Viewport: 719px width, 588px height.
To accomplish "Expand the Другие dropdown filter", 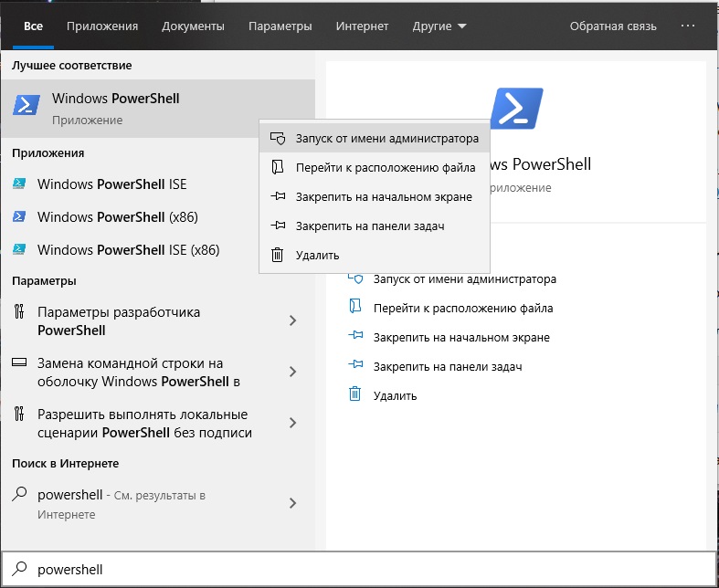I will tap(439, 26).
